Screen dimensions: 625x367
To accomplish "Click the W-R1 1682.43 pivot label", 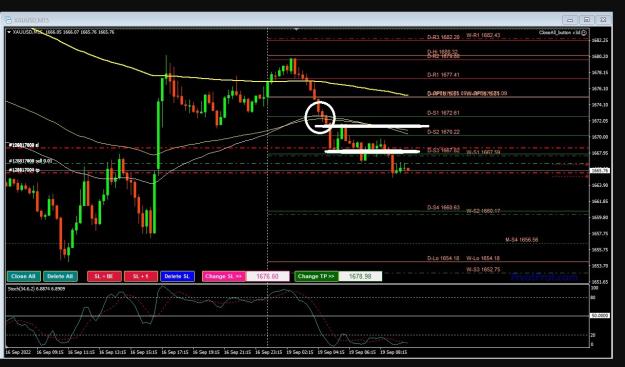I will (x=483, y=35).
